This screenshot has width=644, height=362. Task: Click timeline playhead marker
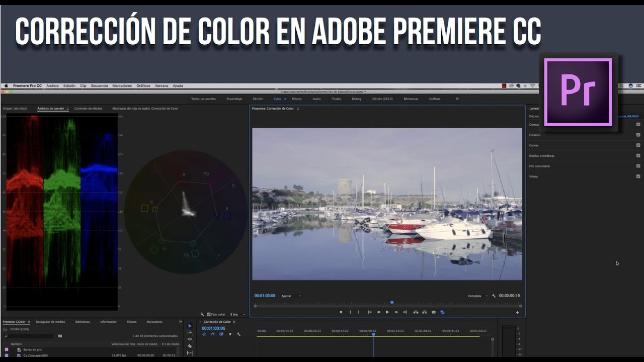[x=373, y=334]
